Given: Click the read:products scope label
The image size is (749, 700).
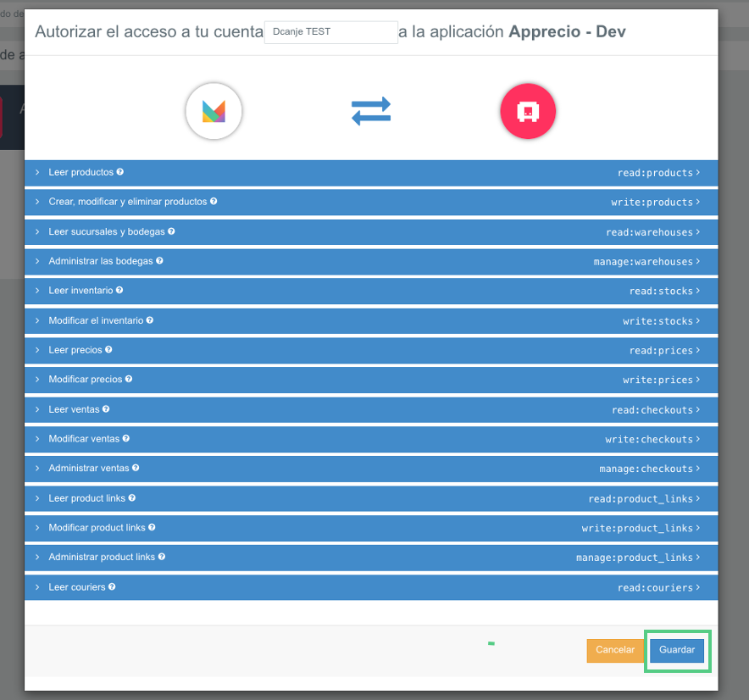Looking at the screenshot, I should coord(655,173).
